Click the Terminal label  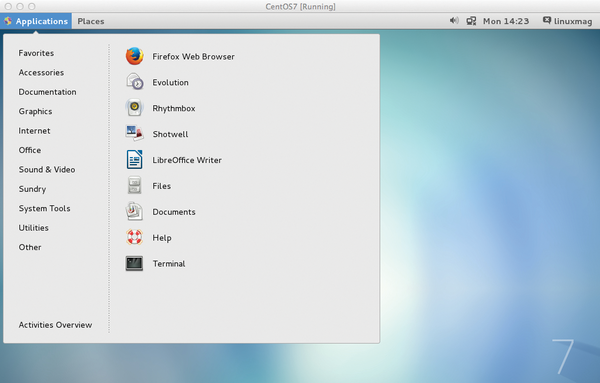point(169,264)
